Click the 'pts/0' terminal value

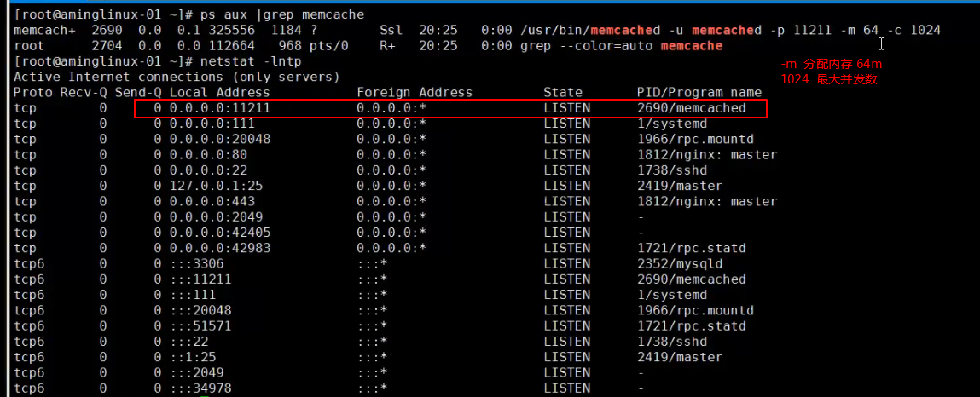[x=328, y=45]
